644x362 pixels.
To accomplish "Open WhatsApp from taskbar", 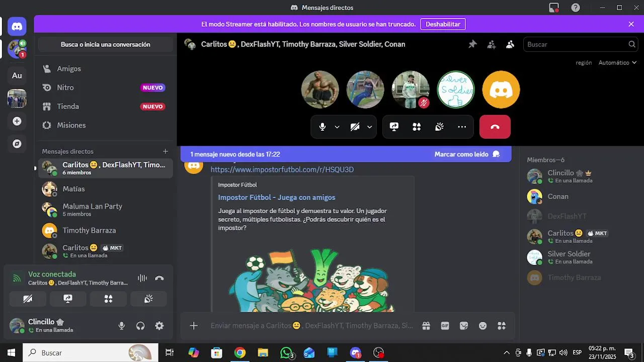I will pyautogui.click(x=286, y=353).
